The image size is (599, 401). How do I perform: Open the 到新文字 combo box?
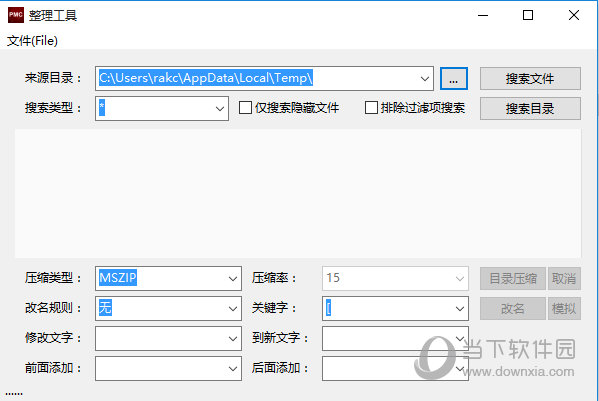395,338
